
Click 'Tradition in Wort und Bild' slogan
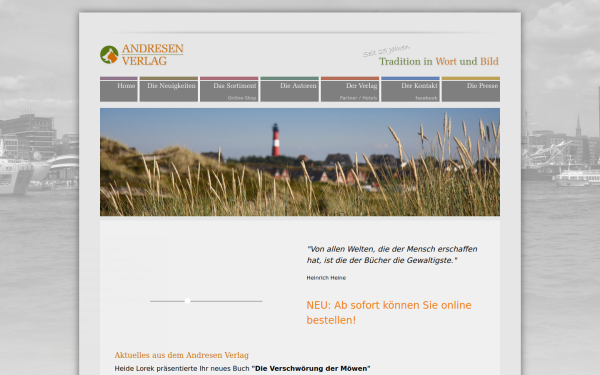pos(439,61)
